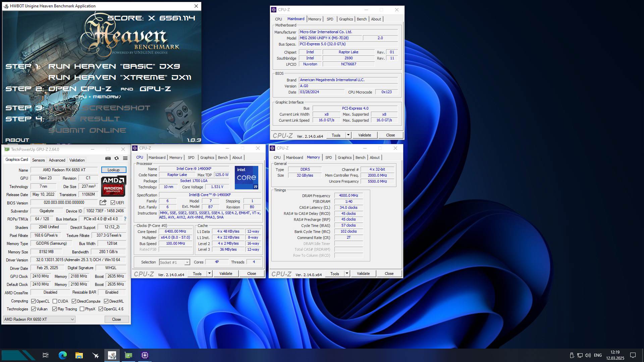Screen dimensions: 644x362
Task: Click RUN HEAVEN "BASIC" DX9 in Heaven window
Action: pyautogui.click(x=114, y=66)
